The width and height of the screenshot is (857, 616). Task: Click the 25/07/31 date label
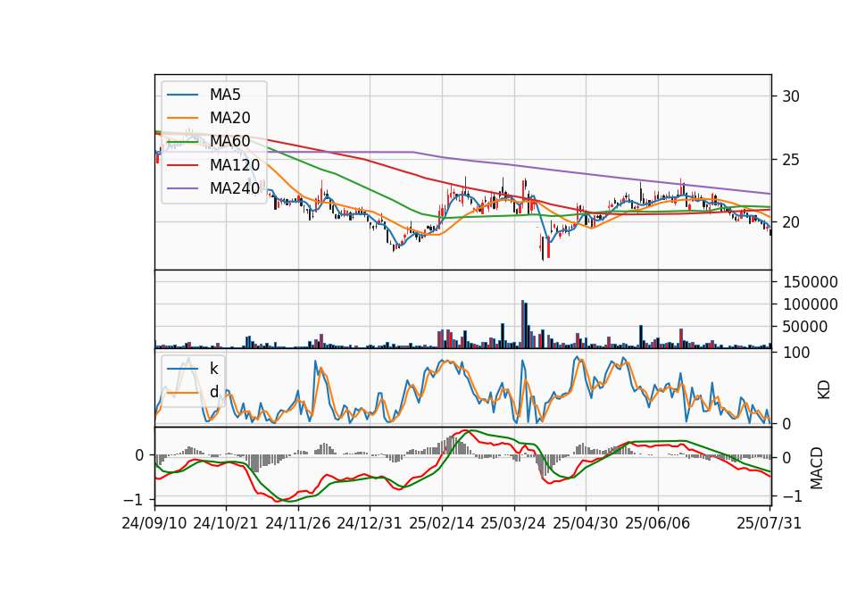[769, 523]
